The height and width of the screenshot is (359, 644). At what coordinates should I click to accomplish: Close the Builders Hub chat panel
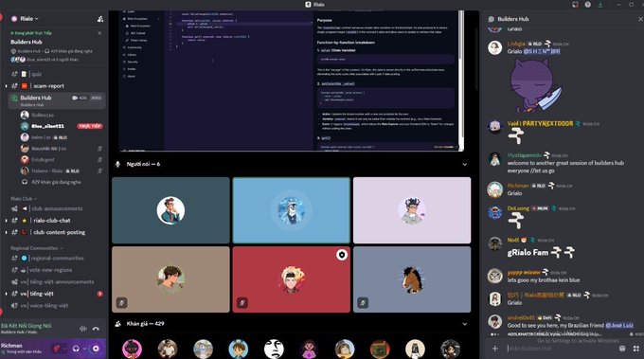point(640,19)
